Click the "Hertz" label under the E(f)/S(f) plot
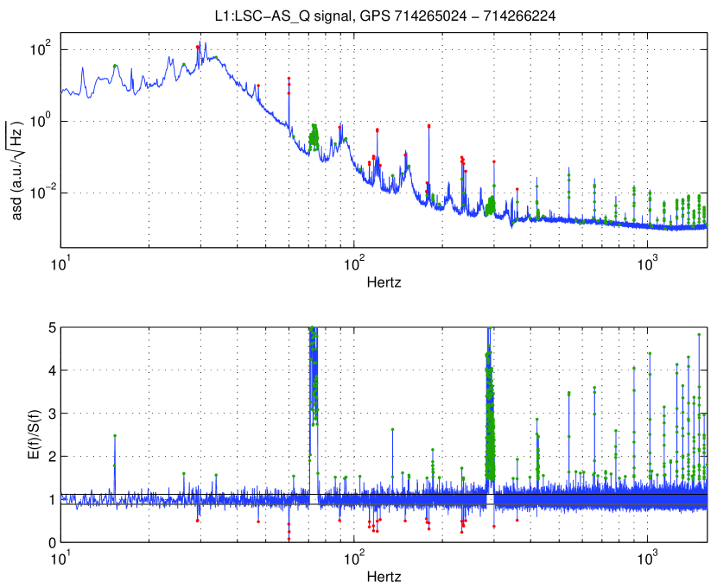The width and height of the screenshot is (717, 588). pos(384,577)
